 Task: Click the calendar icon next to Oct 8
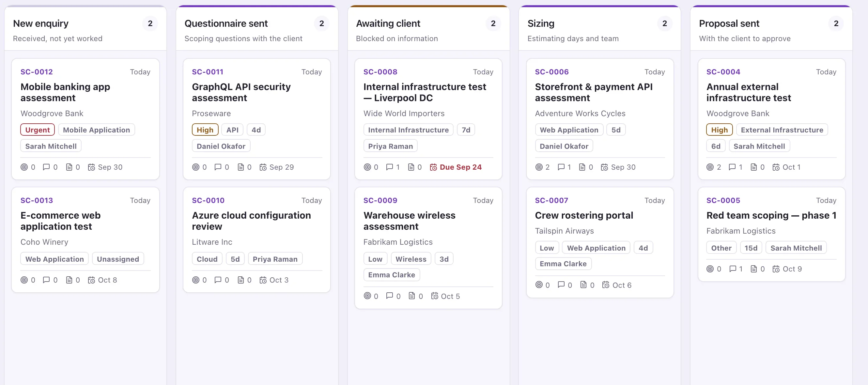[x=91, y=280]
